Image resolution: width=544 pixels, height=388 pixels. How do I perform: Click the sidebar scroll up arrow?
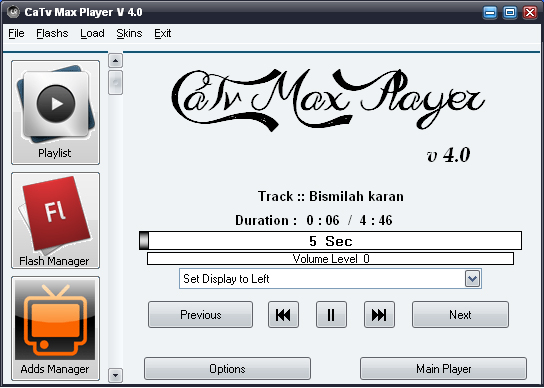click(115, 61)
